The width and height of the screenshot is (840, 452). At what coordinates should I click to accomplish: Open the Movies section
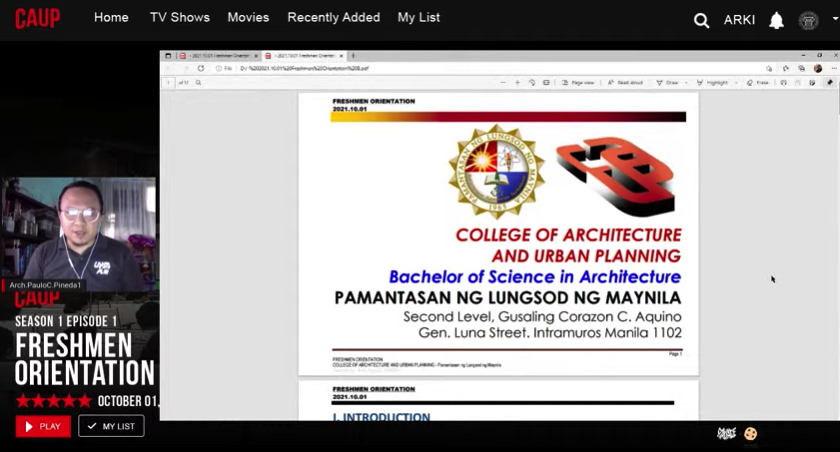tap(248, 17)
